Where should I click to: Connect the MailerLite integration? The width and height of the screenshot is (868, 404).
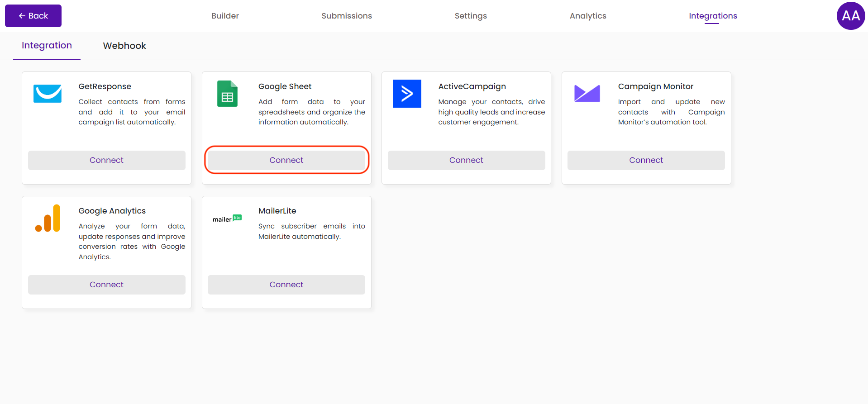(x=286, y=285)
